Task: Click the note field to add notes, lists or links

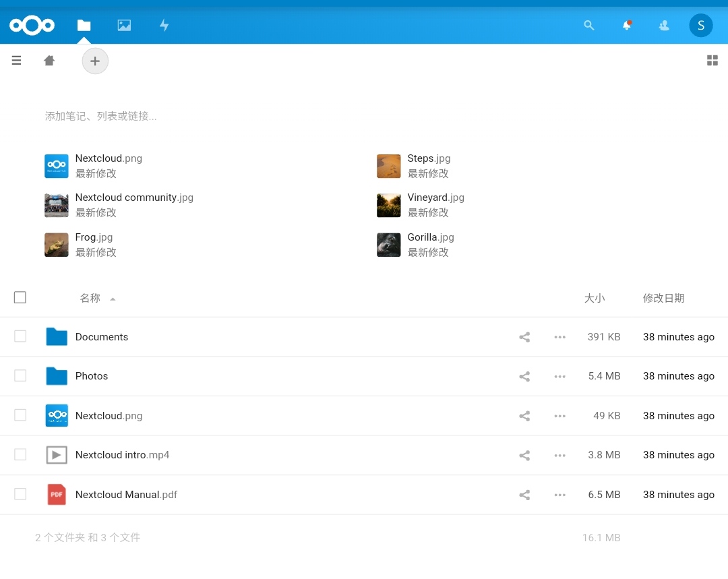Action: [x=100, y=116]
